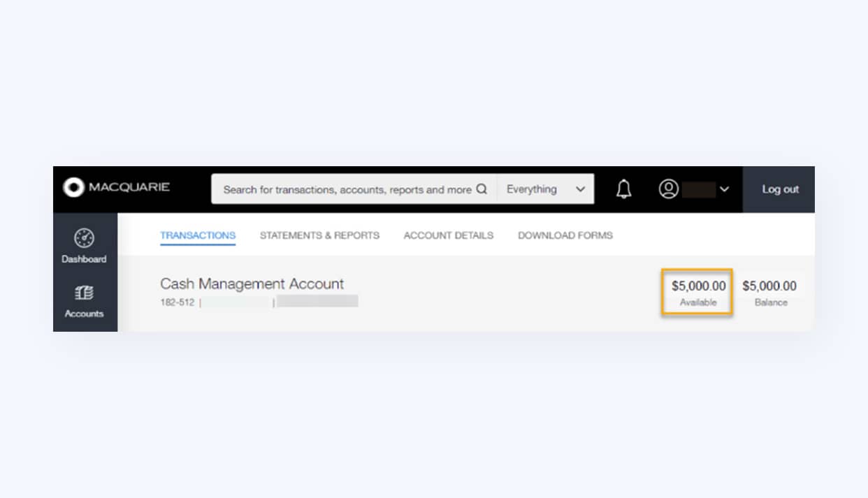Click the user profile avatar icon
868x498 pixels.
(669, 189)
